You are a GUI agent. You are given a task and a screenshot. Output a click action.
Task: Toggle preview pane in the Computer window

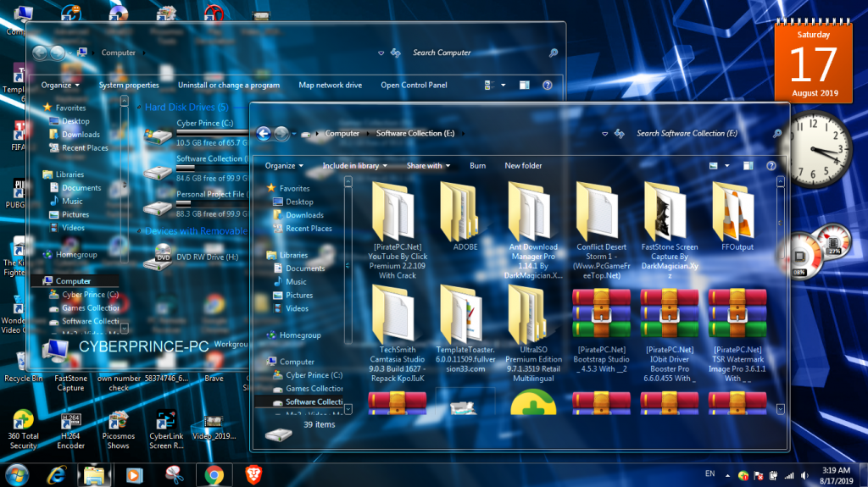524,86
